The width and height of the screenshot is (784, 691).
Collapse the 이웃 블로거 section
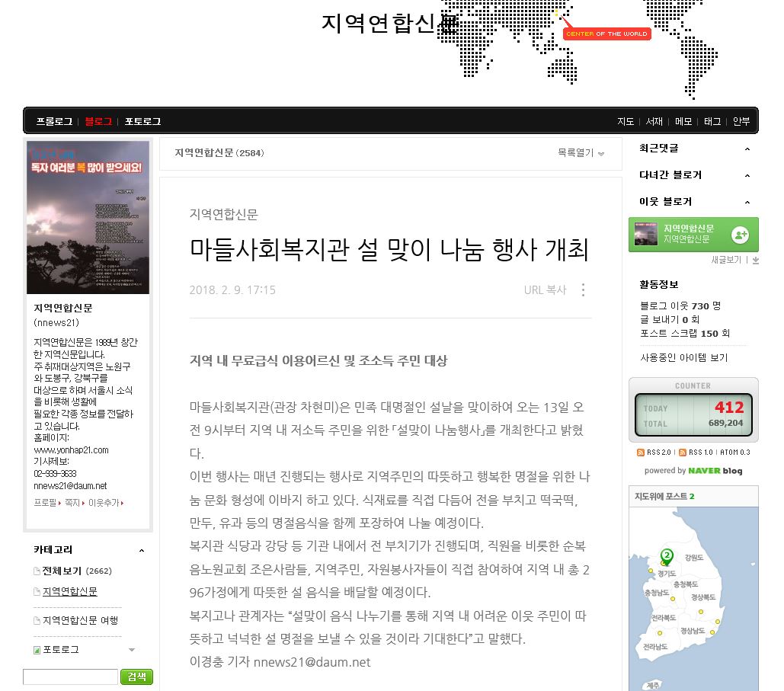point(747,202)
